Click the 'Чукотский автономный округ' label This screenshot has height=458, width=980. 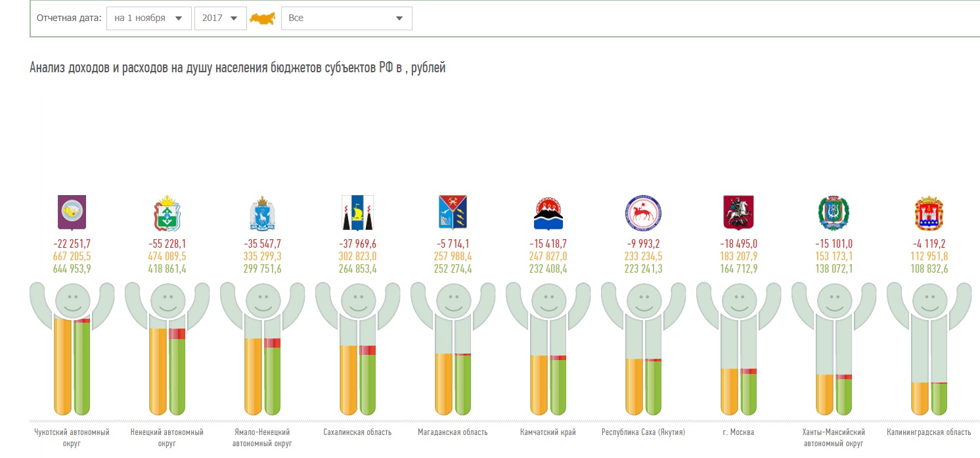(72, 437)
